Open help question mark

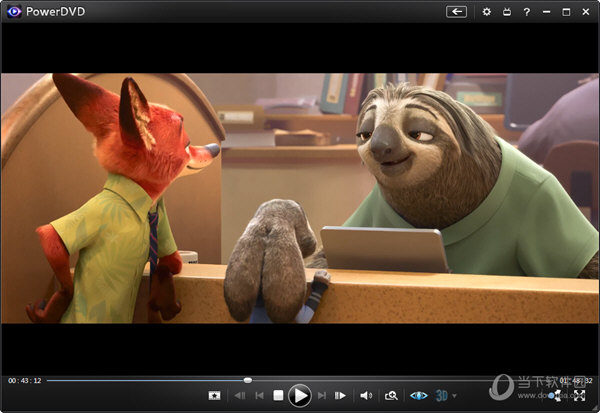pos(527,12)
